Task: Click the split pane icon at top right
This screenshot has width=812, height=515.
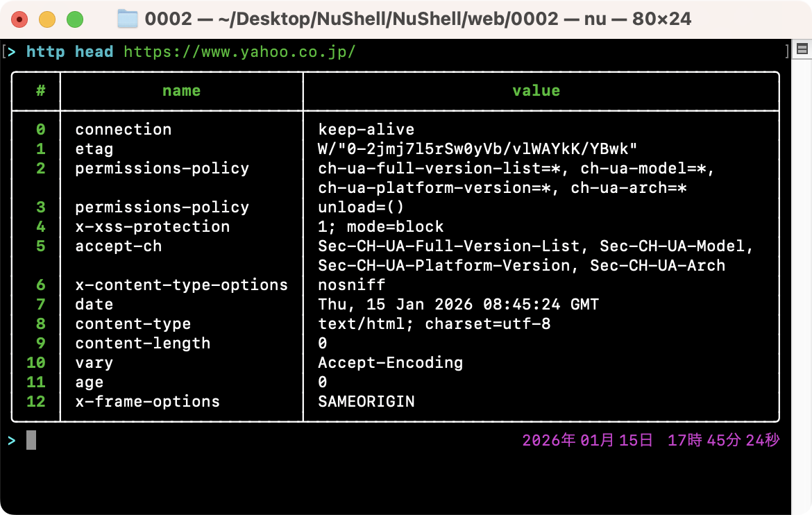Action: point(802,49)
